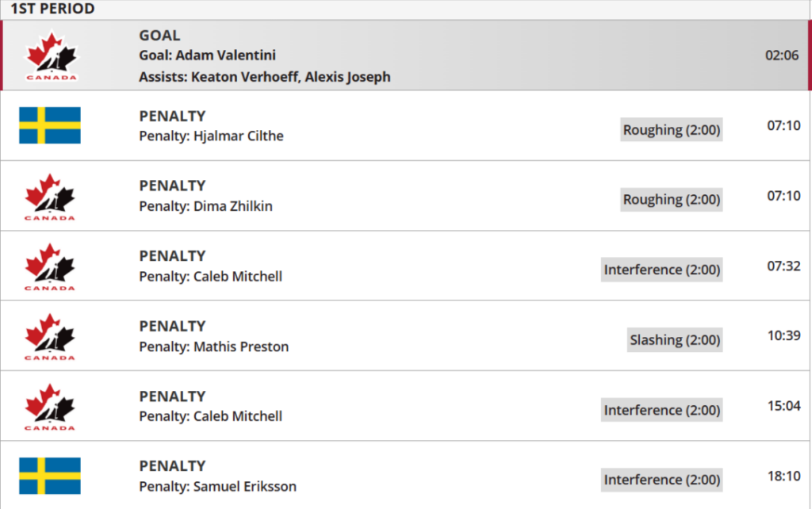Viewport: 812px width, 509px height.
Task: Click Canada logo beside Caleb Mitchell 07:32 penalty
Action: (50, 266)
